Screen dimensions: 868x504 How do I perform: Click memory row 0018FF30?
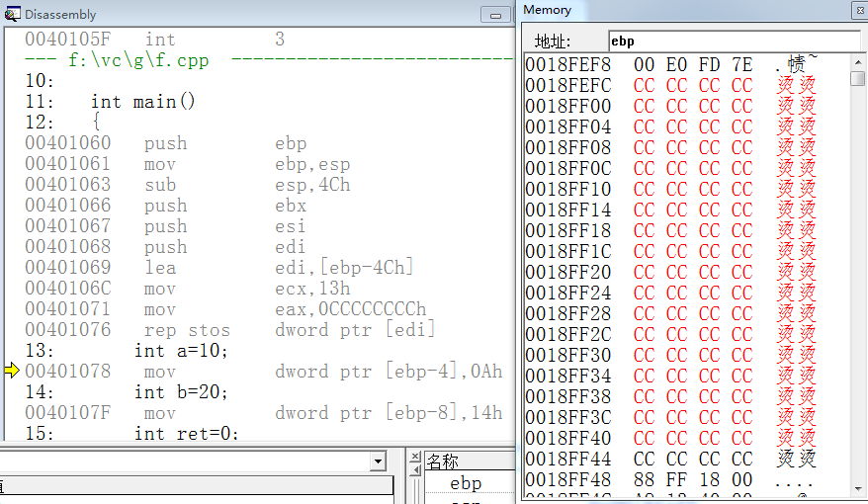[x=671, y=355]
